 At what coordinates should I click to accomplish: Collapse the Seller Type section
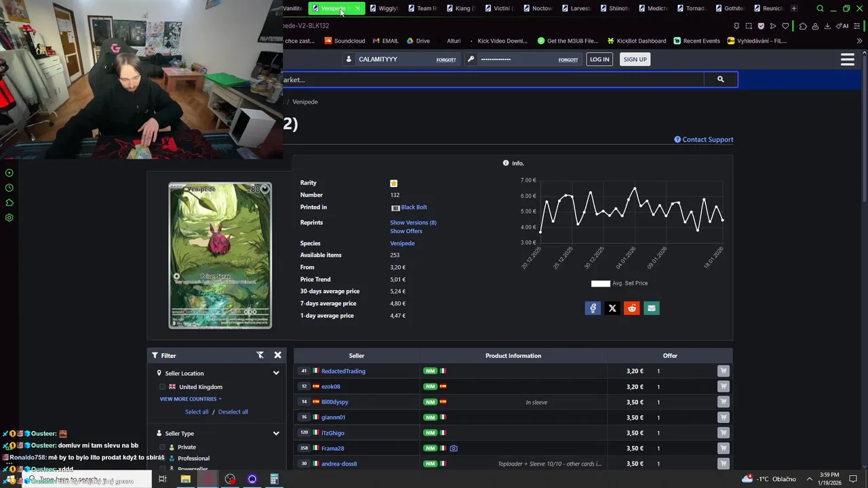click(276, 434)
